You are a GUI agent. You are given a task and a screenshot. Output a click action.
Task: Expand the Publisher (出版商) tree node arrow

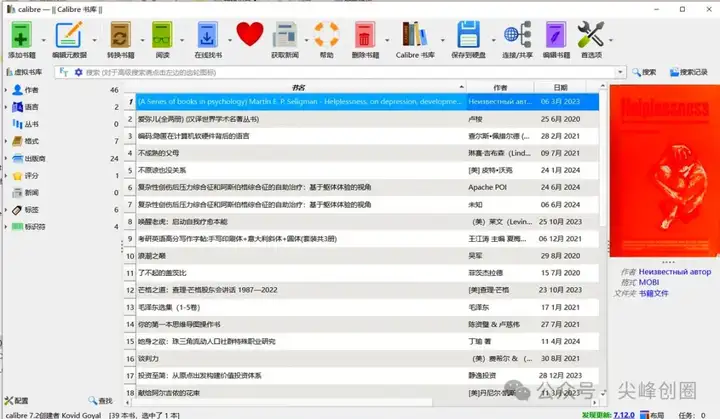point(6,159)
